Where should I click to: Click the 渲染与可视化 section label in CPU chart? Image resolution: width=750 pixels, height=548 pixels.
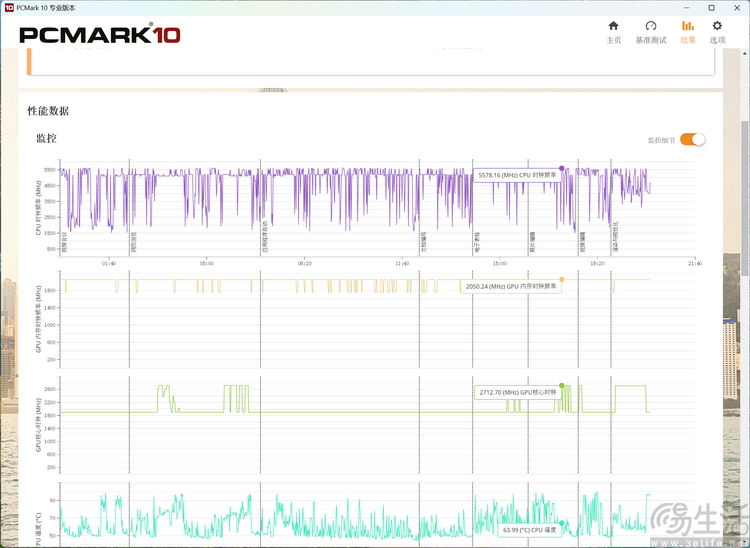pos(616,237)
